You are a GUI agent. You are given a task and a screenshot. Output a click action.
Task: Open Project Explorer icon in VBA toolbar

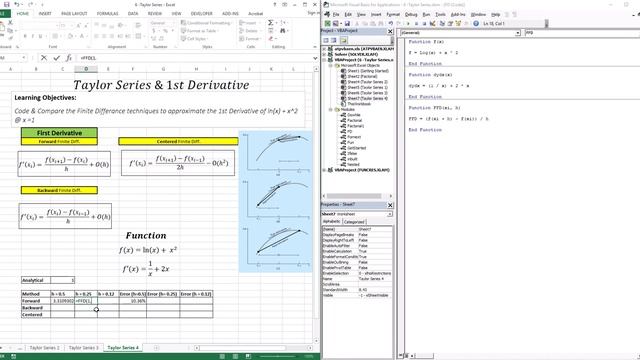[x=442, y=24]
